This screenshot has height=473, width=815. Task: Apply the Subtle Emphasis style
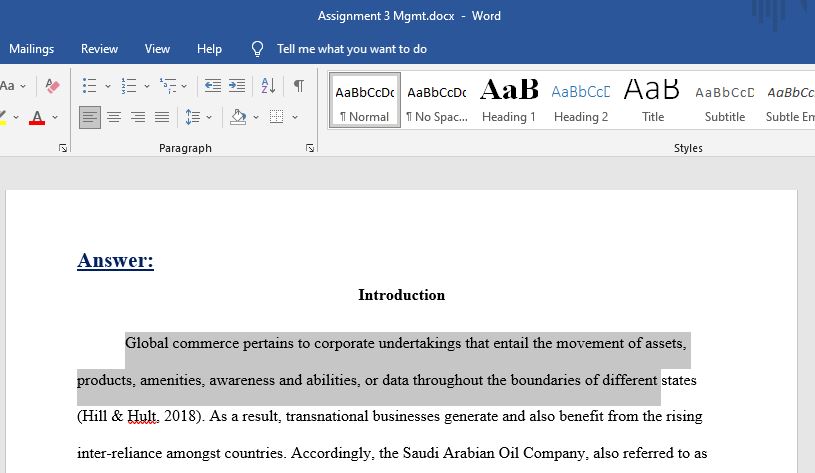pos(790,100)
